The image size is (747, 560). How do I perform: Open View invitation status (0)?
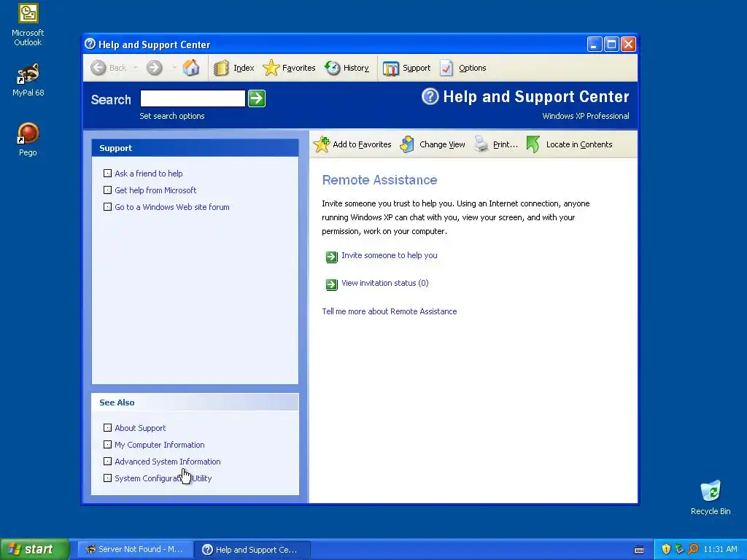tap(385, 283)
